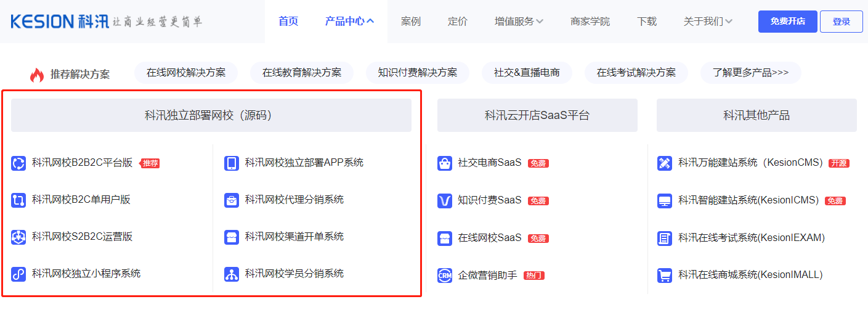The height and width of the screenshot is (323, 868).
Task: Click the CRM icon for 企微营销助手
Action: [445, 276]
